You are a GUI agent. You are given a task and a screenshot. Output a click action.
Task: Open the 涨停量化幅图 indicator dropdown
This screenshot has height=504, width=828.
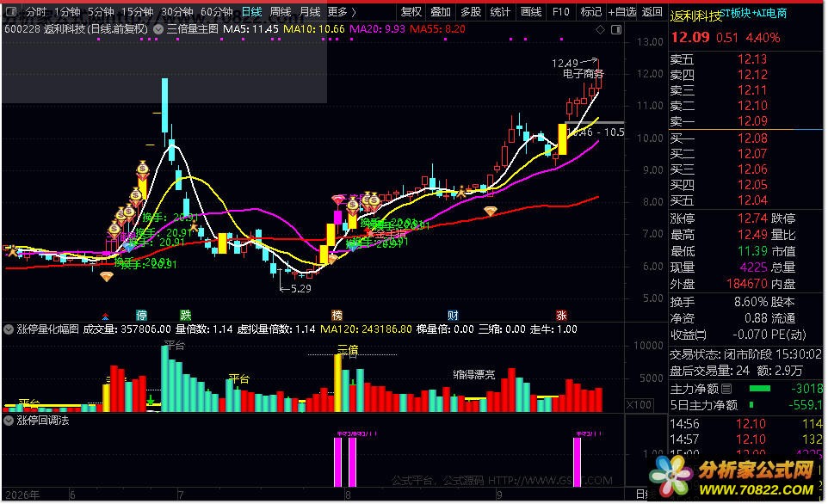coord(9,329)
